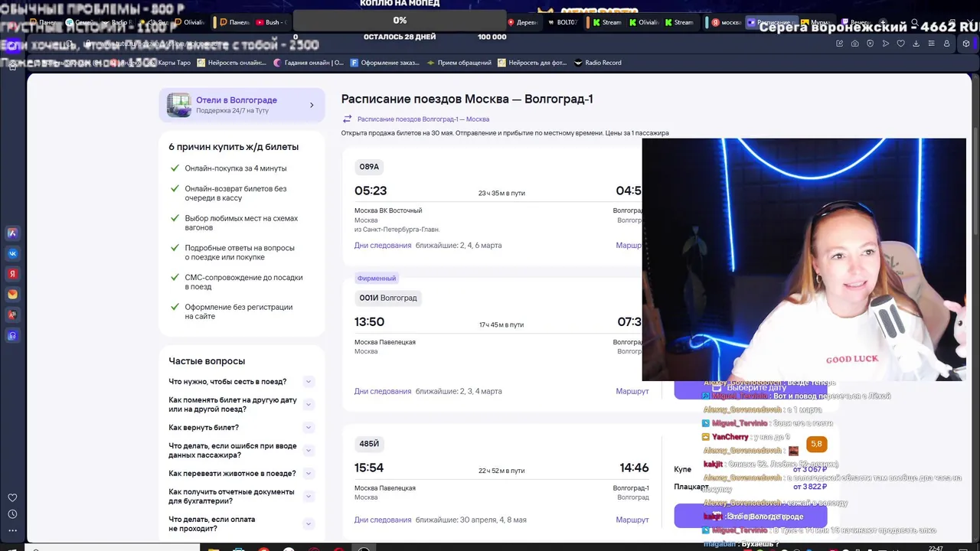Open the mail envelope sidebar icon
The height and width of the screenshot is (551, 980).
12,294
